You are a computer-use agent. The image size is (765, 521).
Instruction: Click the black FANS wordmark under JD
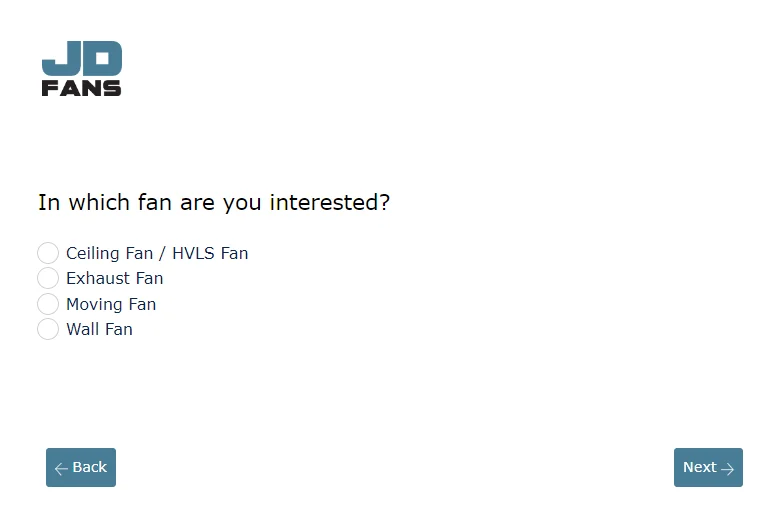click(81, 88)
